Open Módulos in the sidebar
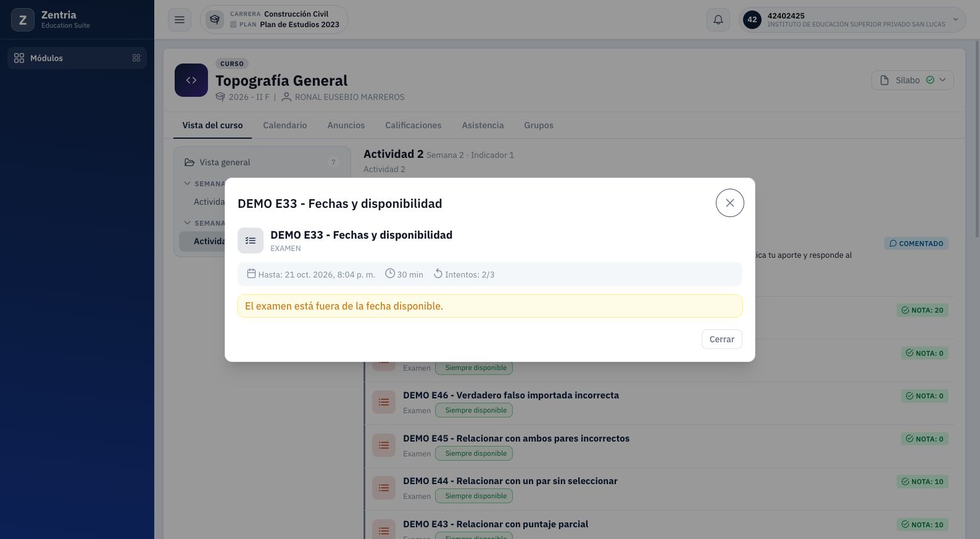This screenshot has width=980, height=539. coord(77,58)
